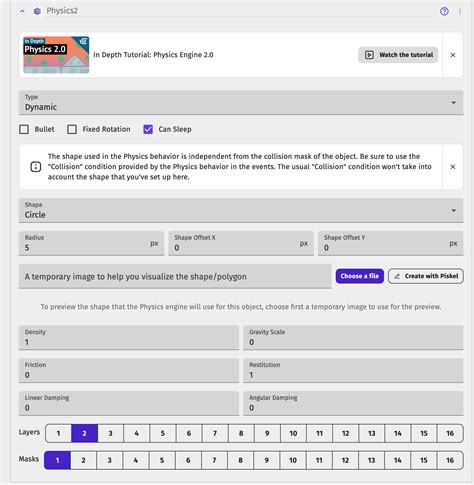Click the Radius input field

pos(91,243)
